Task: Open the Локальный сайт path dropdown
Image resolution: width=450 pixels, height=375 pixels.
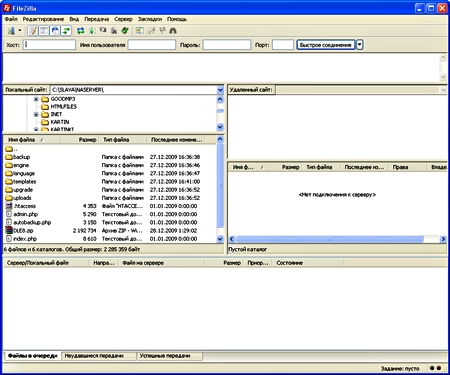Action: pyautogui.click(x=220, y=90)
